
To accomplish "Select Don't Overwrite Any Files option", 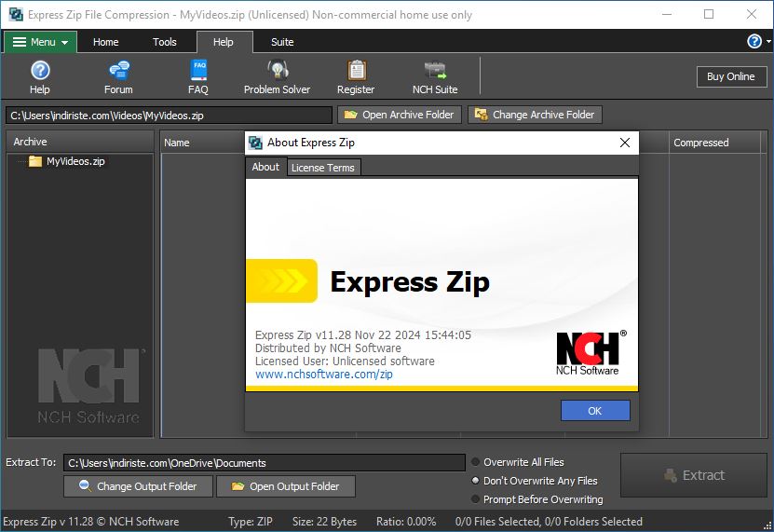I will click(535, 481).
